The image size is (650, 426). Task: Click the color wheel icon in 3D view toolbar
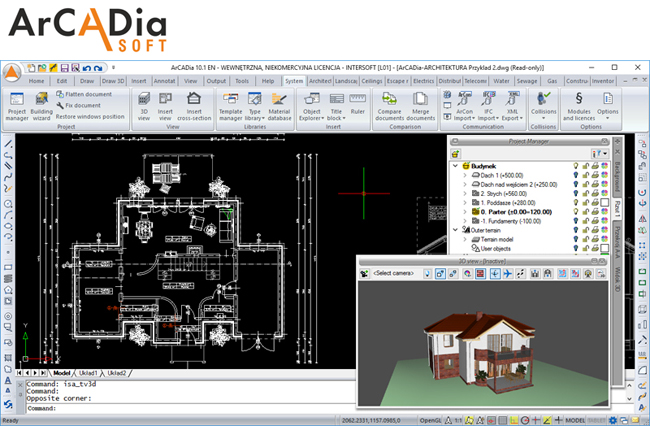coord(467,274)
